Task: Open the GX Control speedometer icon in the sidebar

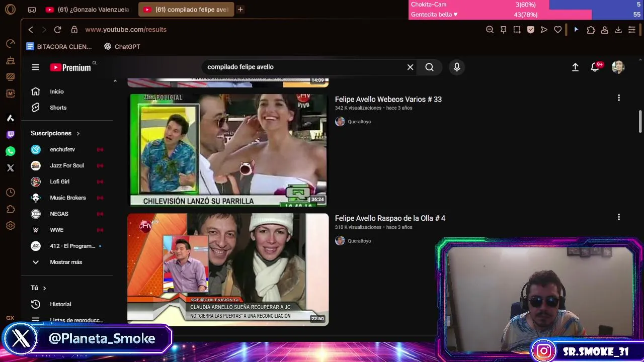Action: (10, 44)
